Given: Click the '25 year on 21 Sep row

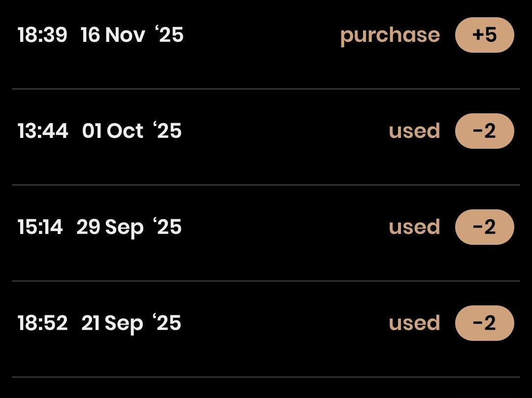Looking at the screenshot, I should 167,323.
